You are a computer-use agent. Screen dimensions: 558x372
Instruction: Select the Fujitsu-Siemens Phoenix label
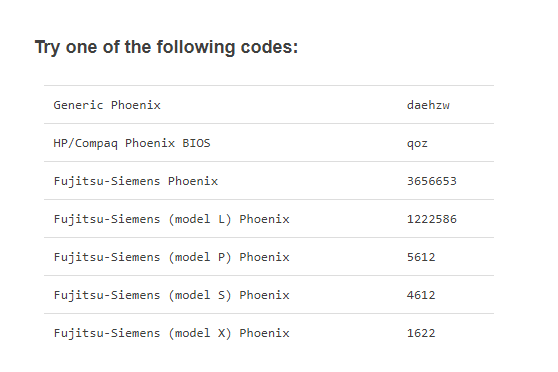136,181
